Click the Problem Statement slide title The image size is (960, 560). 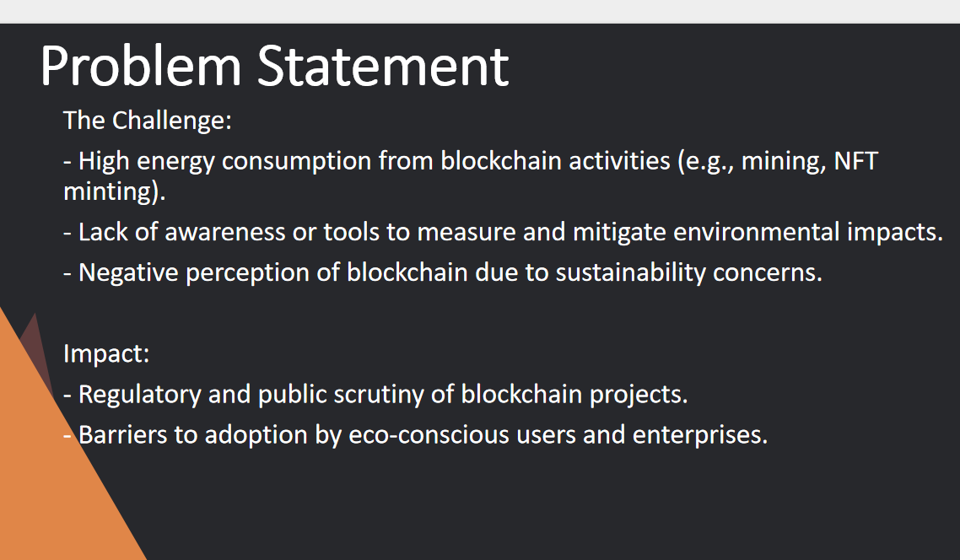click(x=274, y=66)
